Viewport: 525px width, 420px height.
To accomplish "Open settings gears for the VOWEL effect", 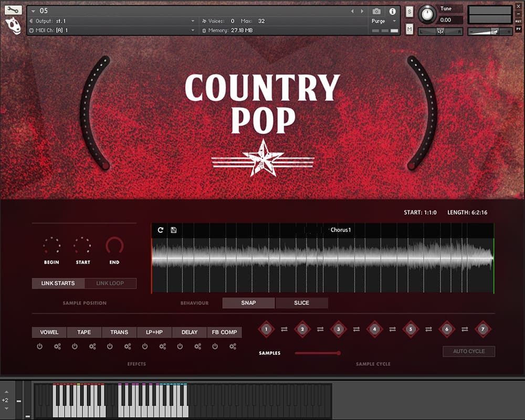I will 57,346.
